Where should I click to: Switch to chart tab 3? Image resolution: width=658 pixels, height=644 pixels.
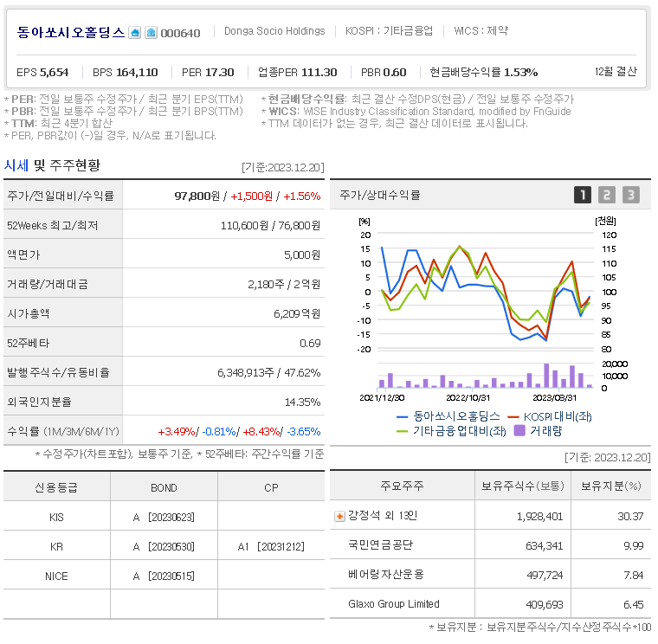(x=630, y=195)
